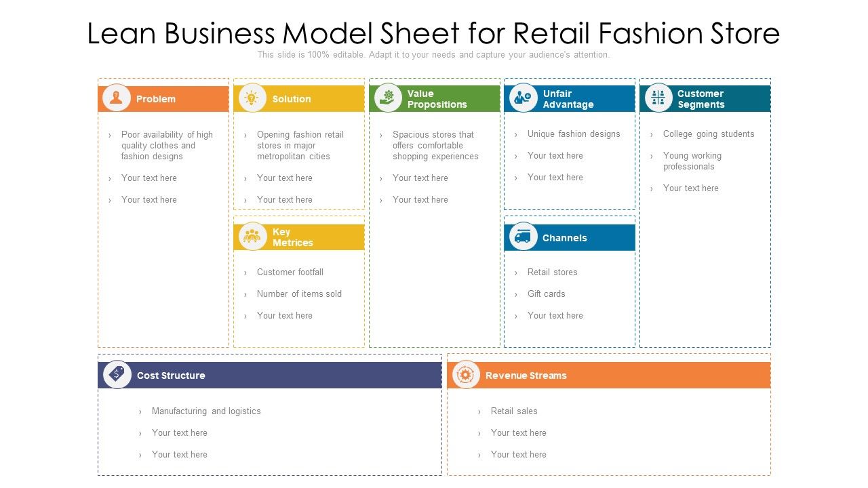
Task: Select 'Customer footfall' bullet
Action: pos(290,272)
